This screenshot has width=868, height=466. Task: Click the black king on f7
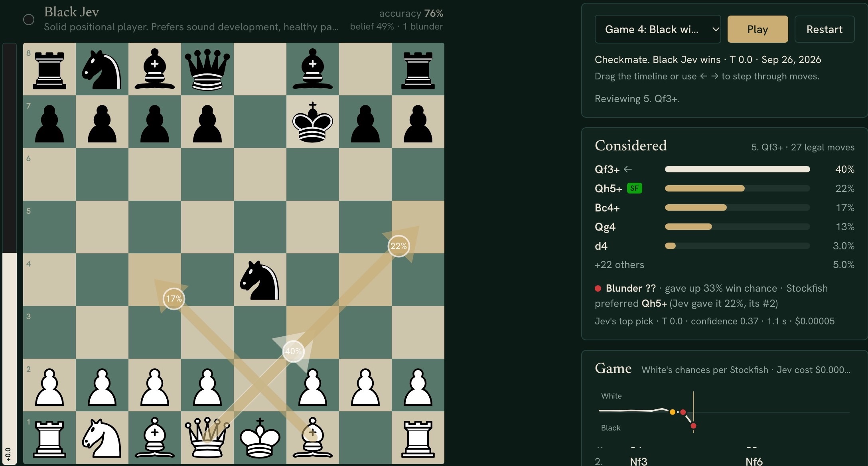pyautogui.click(x=312, y=122)
